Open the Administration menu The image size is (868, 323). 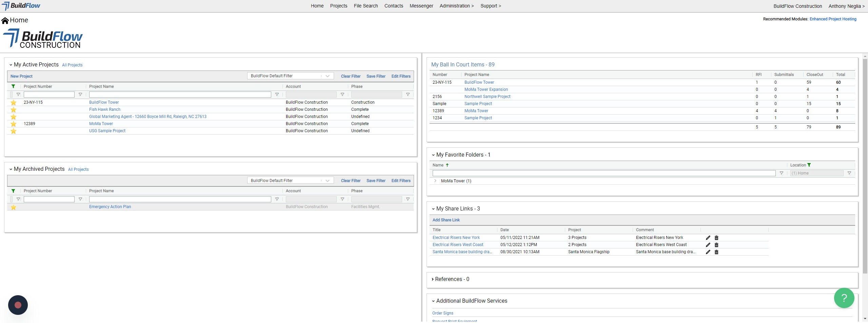click(456, 6)
